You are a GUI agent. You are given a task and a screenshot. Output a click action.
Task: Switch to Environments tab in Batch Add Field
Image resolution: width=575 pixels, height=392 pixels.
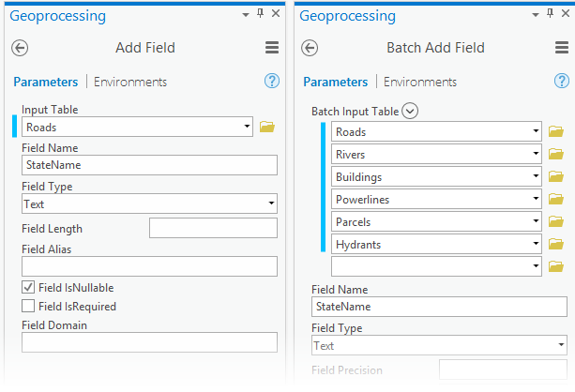pos(420,82)
